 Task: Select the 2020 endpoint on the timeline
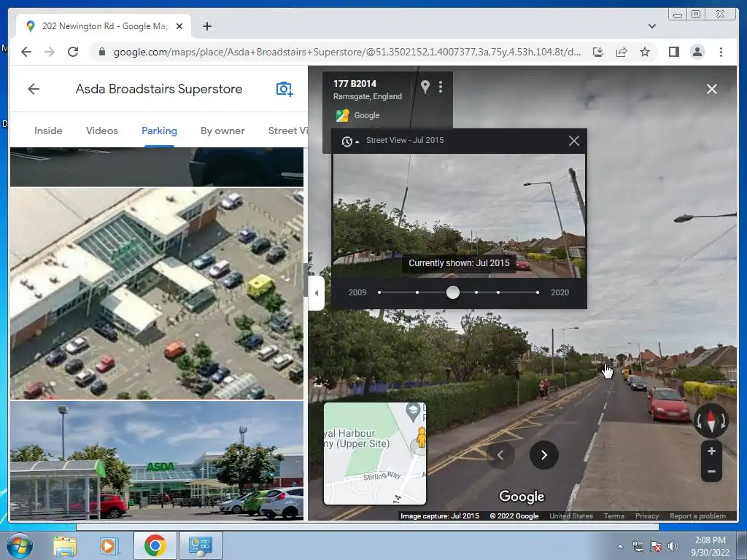click(538, 292)
